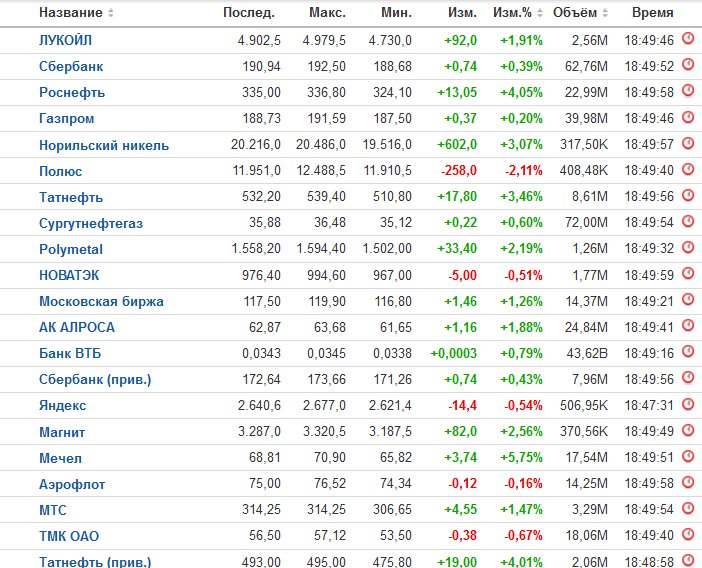The width and height of the screenshot is (702, 568).
Task: Select the -2,11% change value for Полюс
Action: pyautogui.click(x=524, y=171)
